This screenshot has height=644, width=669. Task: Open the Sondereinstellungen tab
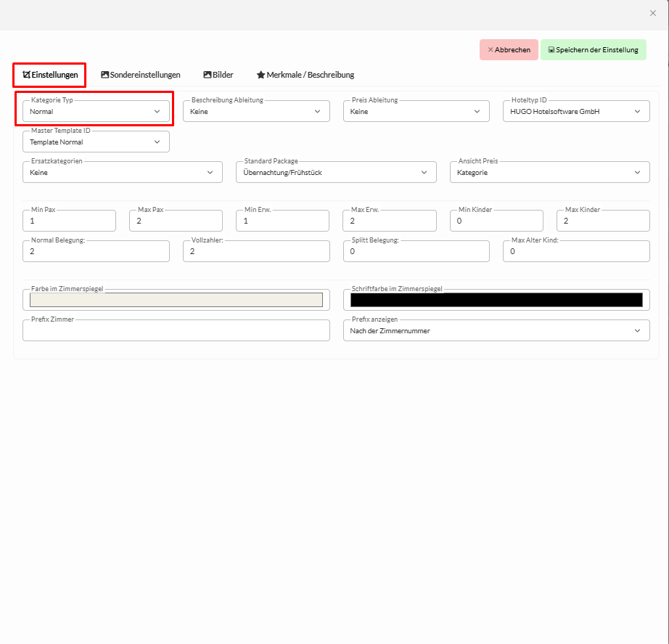(x=141, y=75)
